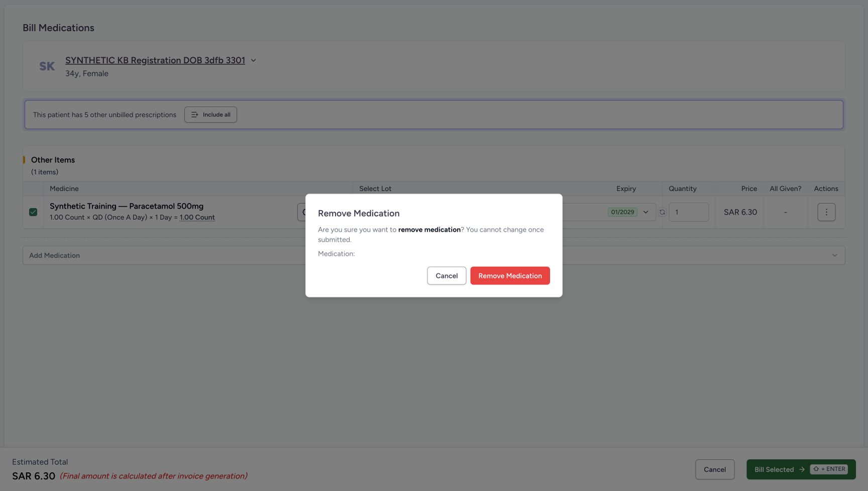Click the Medicine column header
This screenshot has height=491, width=868.
(x=64, y=188)
